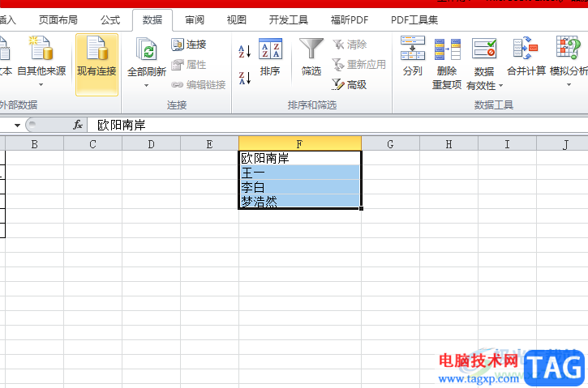Expand the Refresh All dropdown arrow
The image size is (588, 388).
point(146,86)
